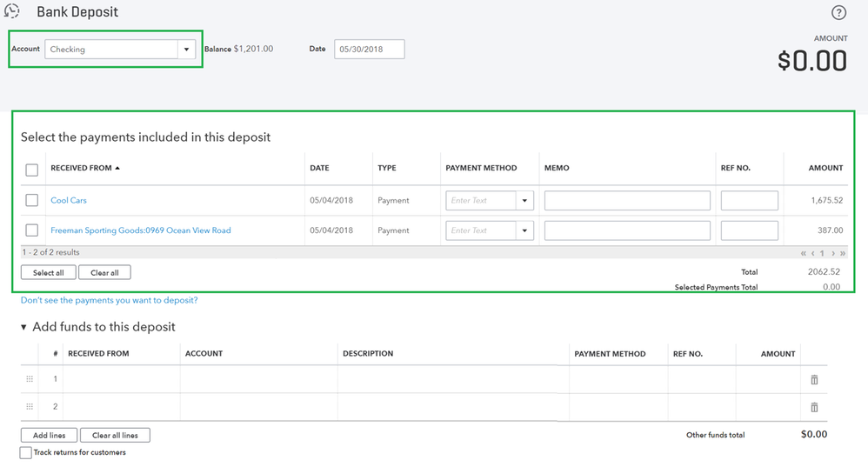Viewport: 868px width, 467px height.
Task: Grab the drag handle for line 2
Action: tap(30, 406)
